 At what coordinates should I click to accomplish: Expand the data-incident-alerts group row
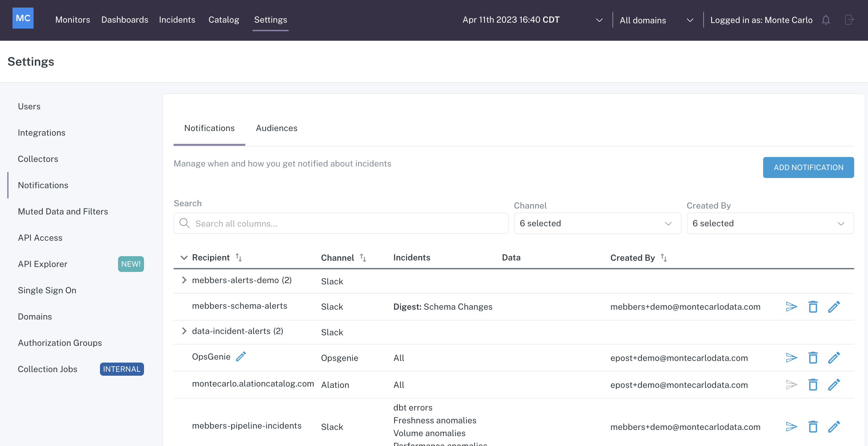(184, 331)
